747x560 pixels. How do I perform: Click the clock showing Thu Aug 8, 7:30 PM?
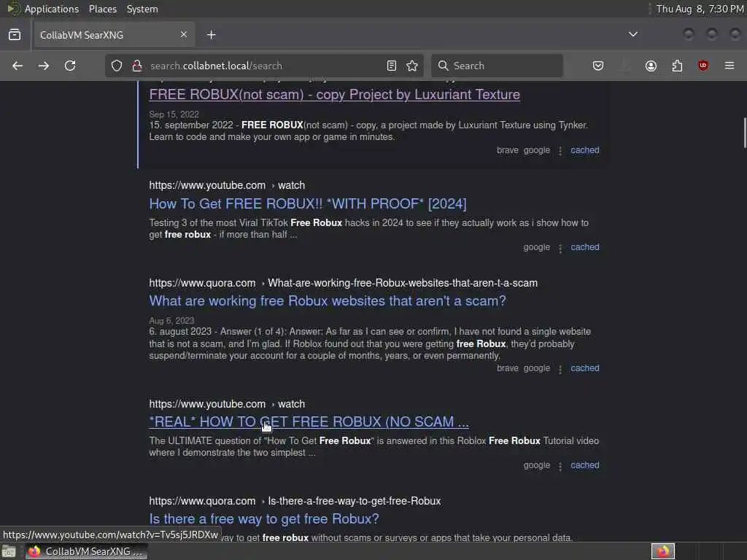tap(700, 9)
